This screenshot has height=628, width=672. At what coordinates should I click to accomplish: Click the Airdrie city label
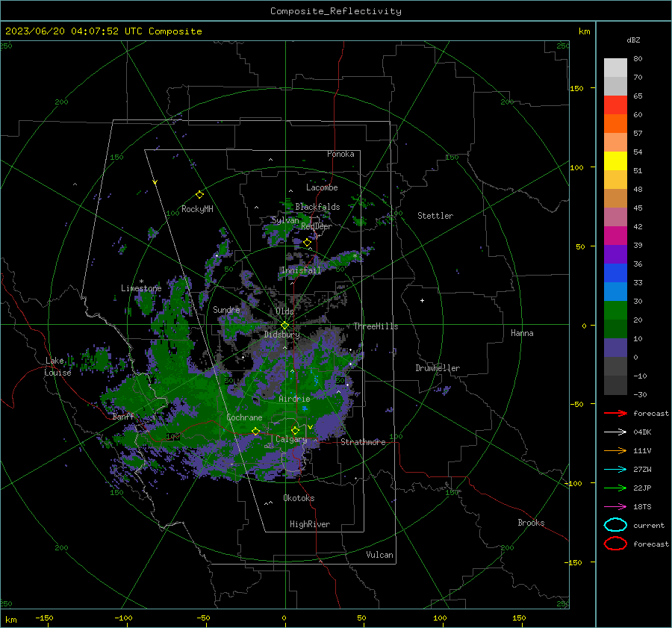(x=294, y=399)
